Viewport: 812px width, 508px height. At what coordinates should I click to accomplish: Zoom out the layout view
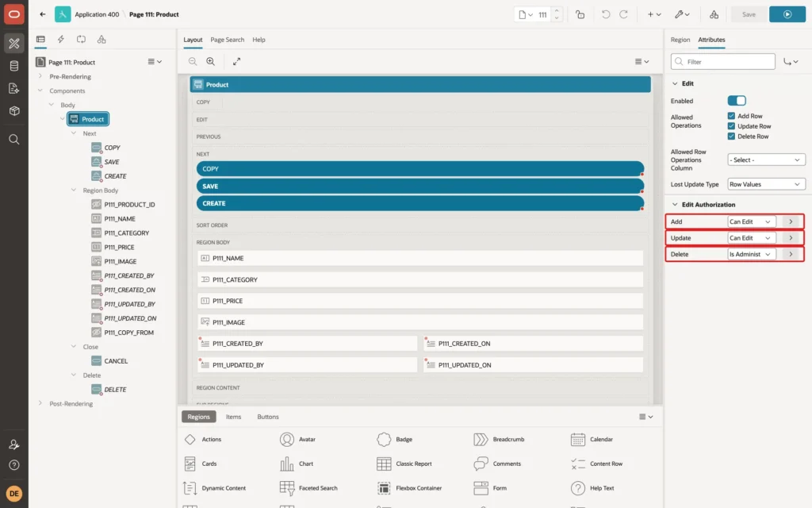click(x=193, y=61)
